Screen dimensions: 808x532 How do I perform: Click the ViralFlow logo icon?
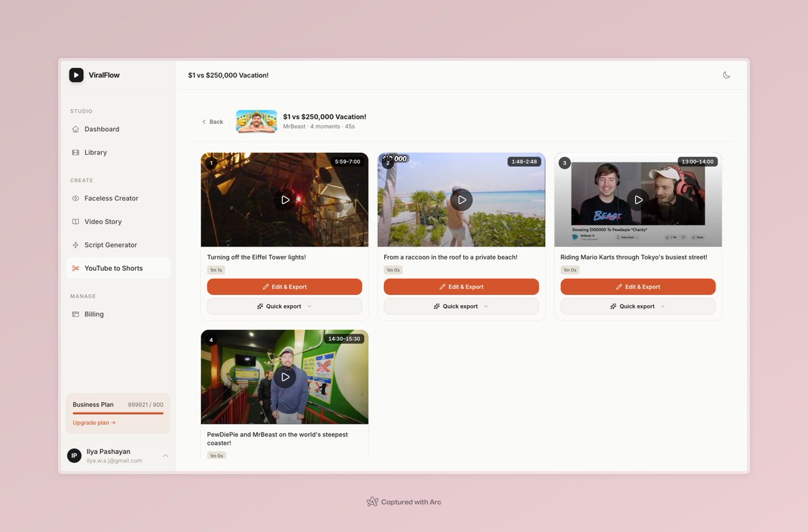(76, 75)
